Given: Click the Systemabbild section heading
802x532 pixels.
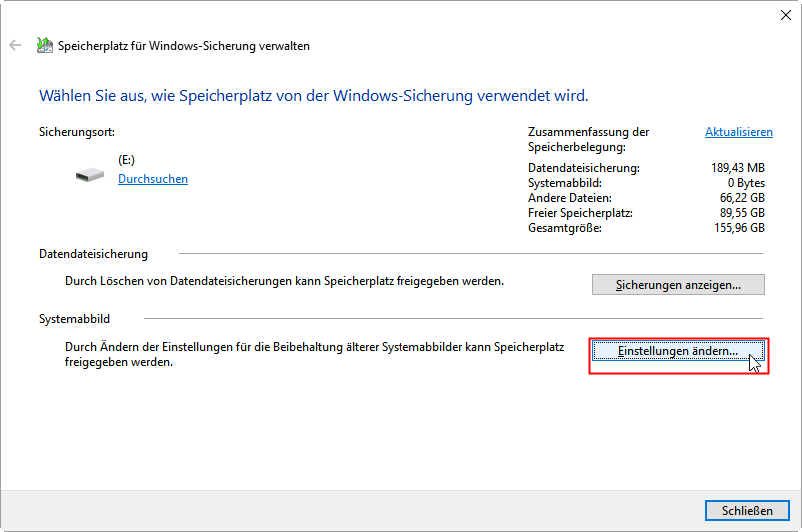Looking at the screenshot, I should click(74, 319).
